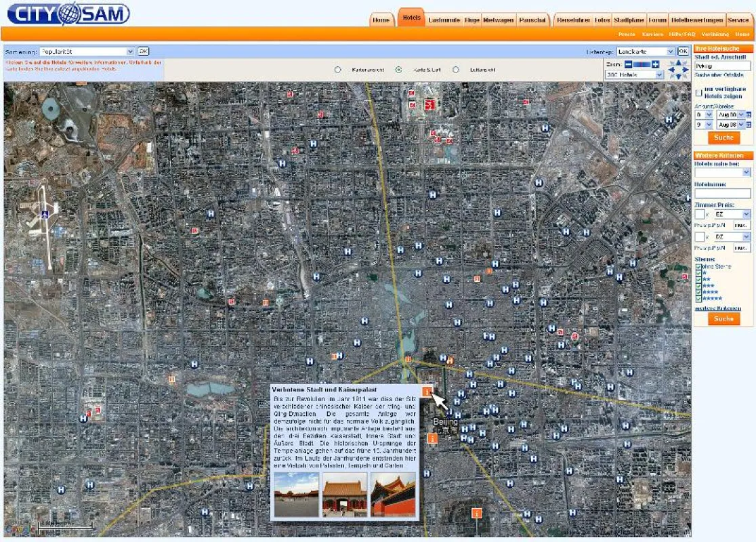756x542 pixels.
Task: Open the departure day dropdown
Action: tap(703, 125)
